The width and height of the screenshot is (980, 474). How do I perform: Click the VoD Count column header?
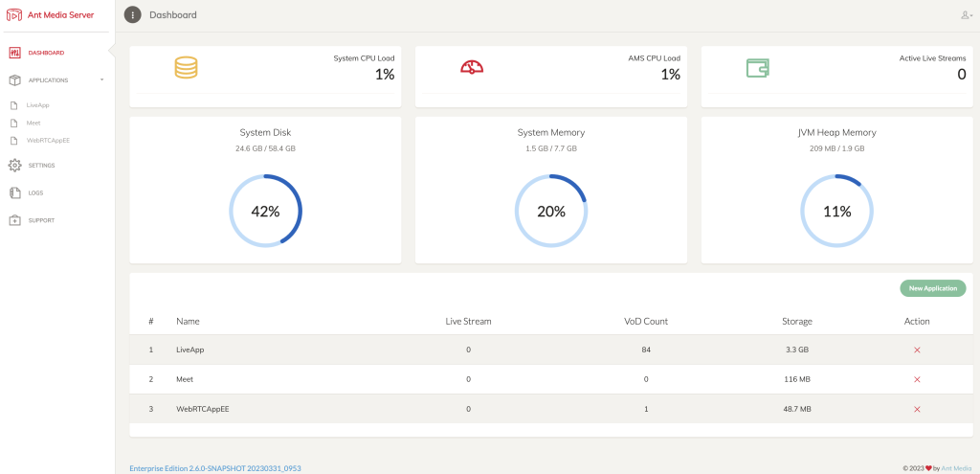(646, 322)
